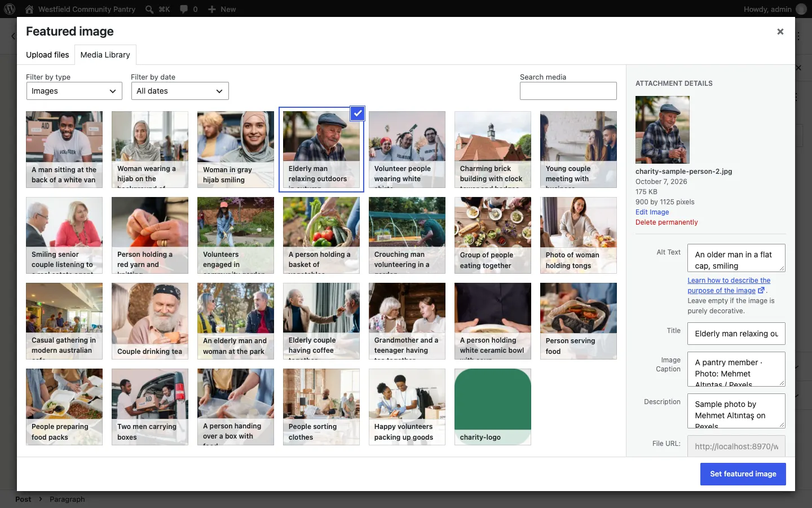The image size is (812, 508).
Task: Close the Featured image dialog
Action: click(x=780, y=32)
